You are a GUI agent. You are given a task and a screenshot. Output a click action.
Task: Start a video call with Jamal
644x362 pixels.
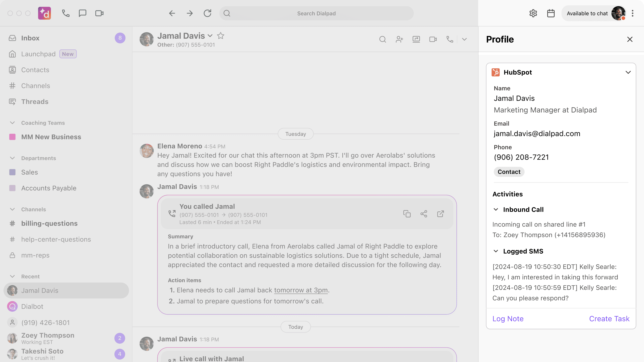pyautogui.click(x=433, y=39)
